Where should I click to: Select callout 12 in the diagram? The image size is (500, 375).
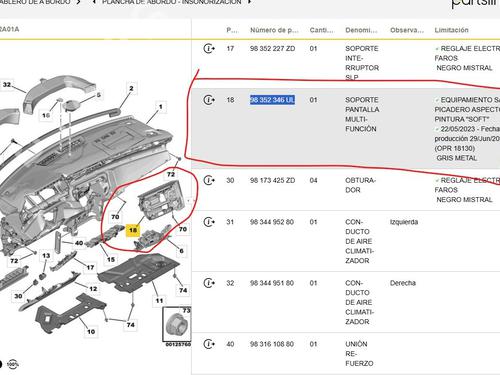click(93, 289)
